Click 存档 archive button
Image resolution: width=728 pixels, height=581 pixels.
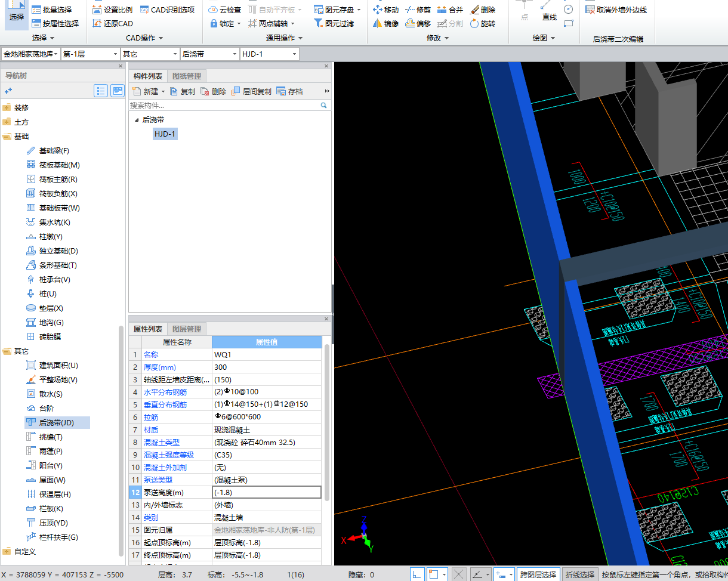coord(290,91)
